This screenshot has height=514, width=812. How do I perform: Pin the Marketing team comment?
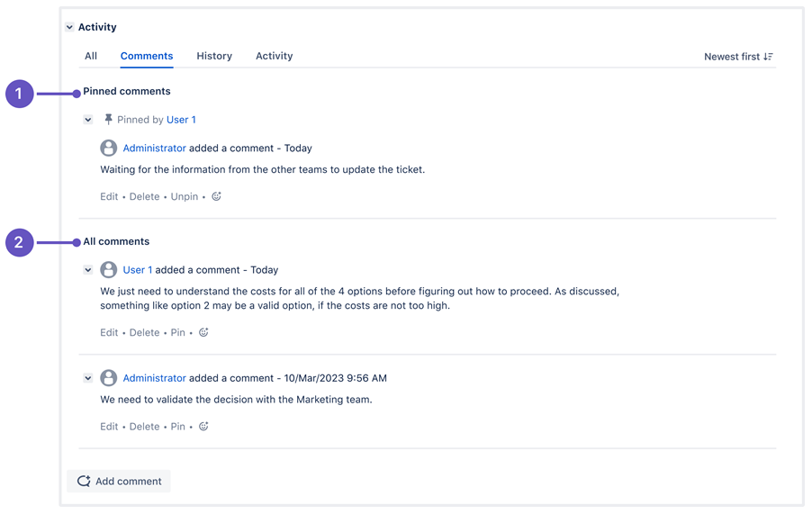tap(177, 427)
